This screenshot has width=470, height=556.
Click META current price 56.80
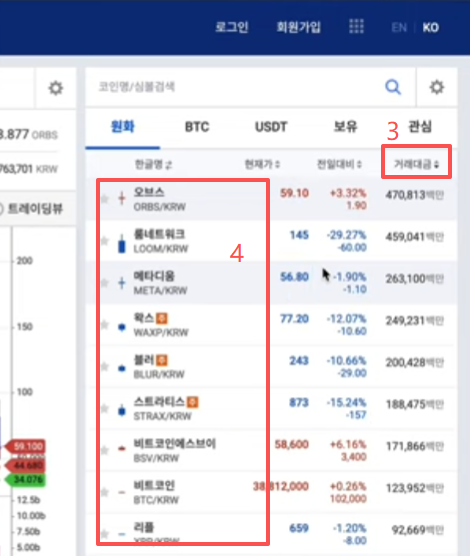294,277
